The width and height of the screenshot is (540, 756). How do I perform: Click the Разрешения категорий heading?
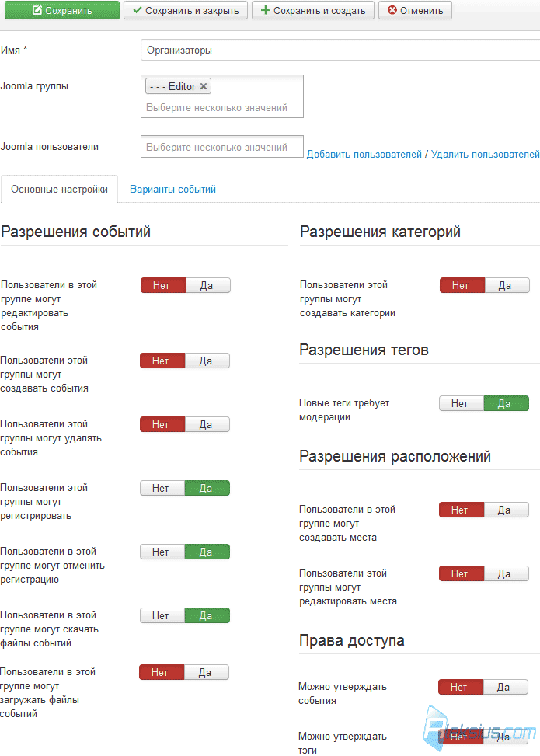(x=380, y=232)
